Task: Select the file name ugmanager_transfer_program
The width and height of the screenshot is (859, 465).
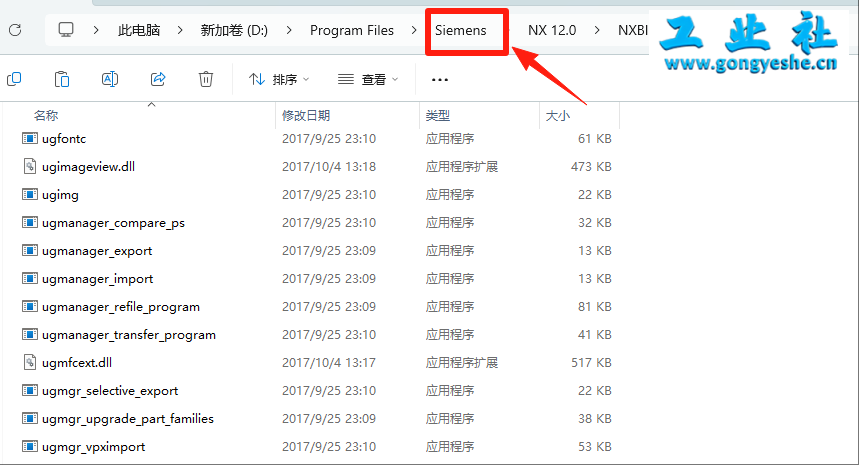Action: (129, 335)
